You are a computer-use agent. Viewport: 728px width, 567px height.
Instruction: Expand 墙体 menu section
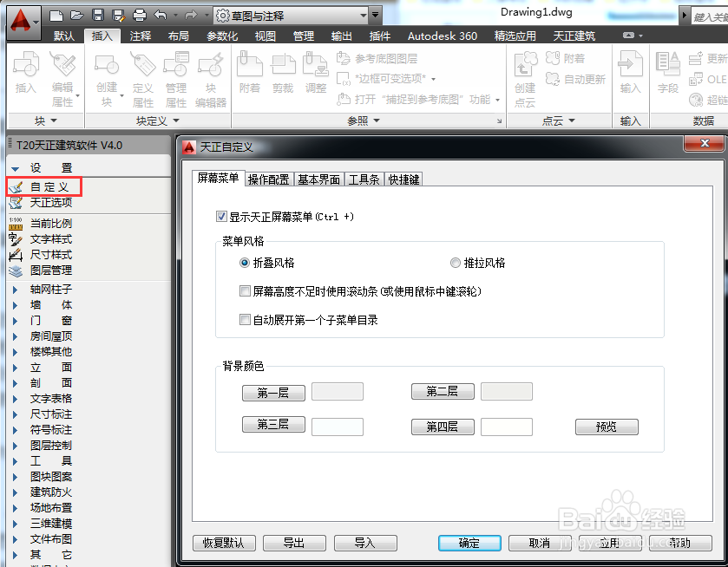click(16, 305)
